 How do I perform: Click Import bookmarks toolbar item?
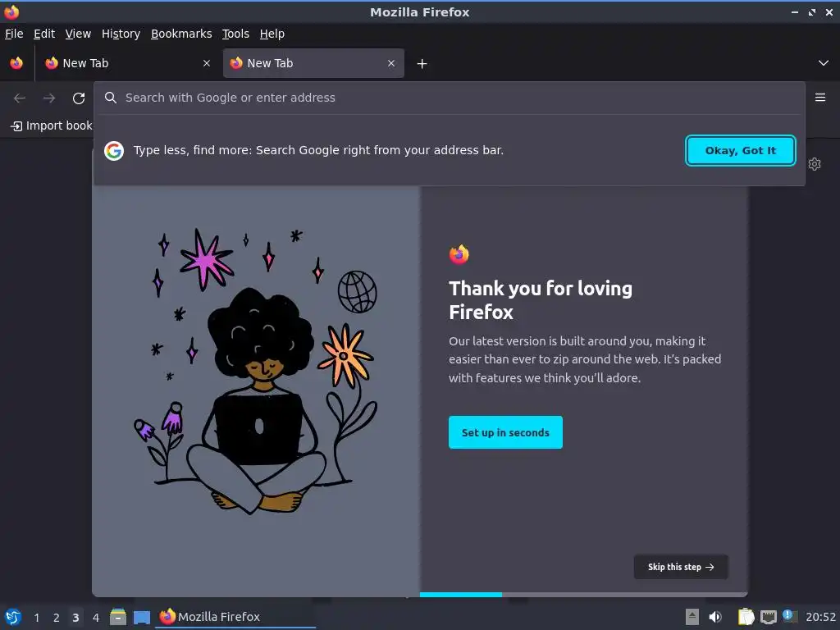pos(52,126)
